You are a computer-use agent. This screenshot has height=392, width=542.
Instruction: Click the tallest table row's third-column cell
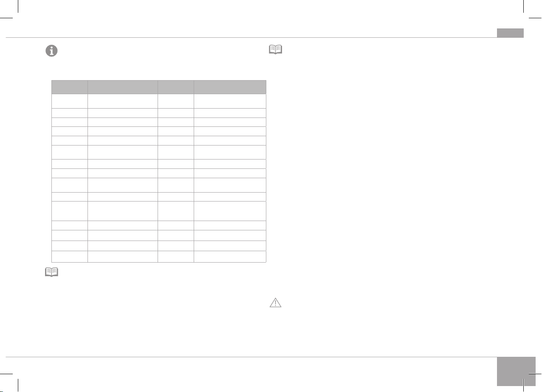(176, 210)
